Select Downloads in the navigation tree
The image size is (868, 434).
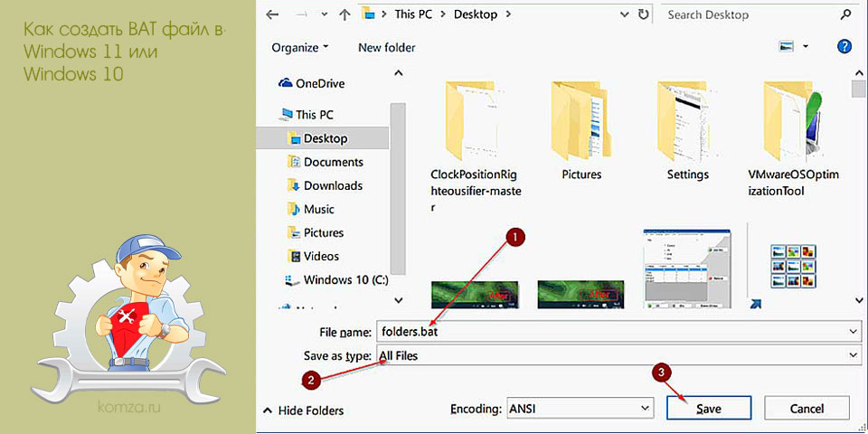point(334,186)
